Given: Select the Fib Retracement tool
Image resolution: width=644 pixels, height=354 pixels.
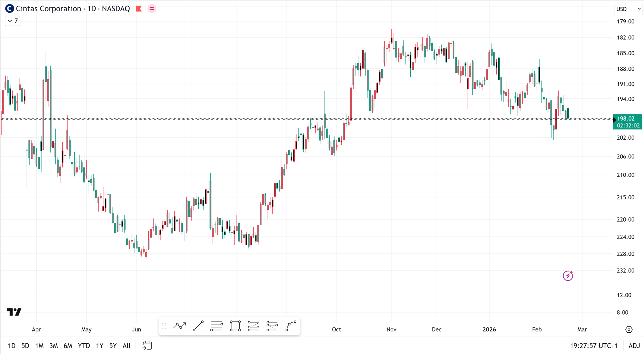Looking at the screenshot, I should 216,326.
